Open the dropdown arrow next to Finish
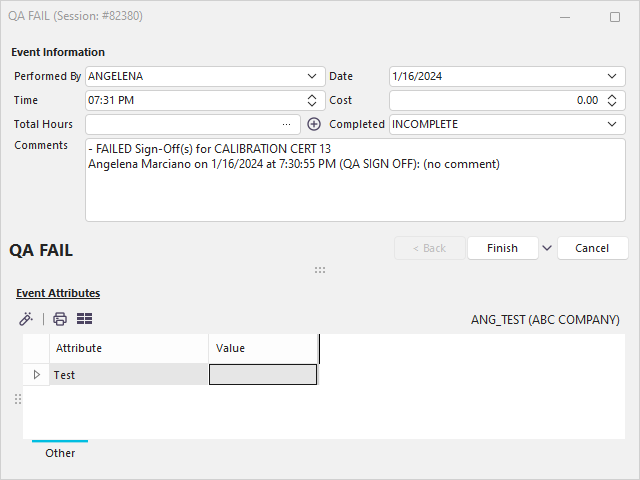This screenshot has width=640, height=480. [x=546, y=248]
